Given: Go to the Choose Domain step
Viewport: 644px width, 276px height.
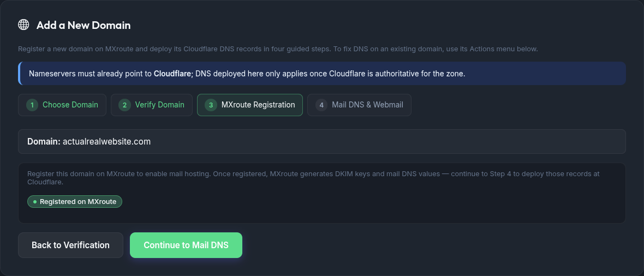Looking at the screenshot, I should pyautogui.click(x=62, y=105).
